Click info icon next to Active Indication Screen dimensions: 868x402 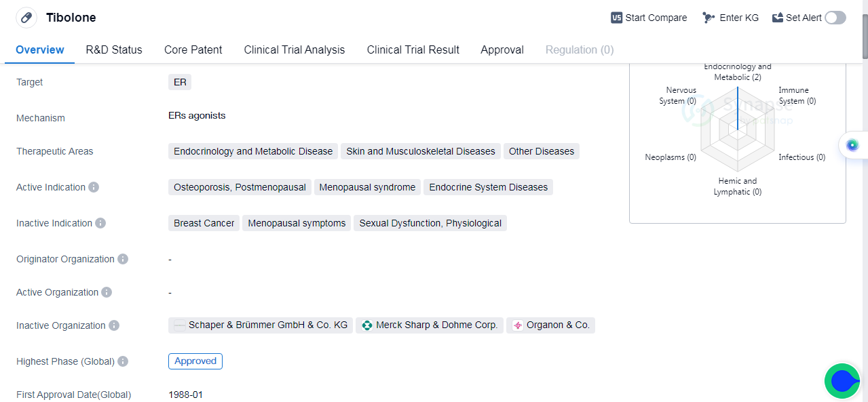click(94, 187)
